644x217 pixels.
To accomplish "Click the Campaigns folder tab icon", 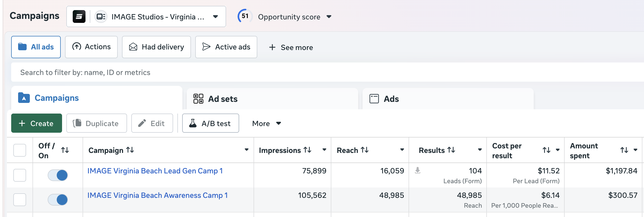I will pyautogui.click(x=24, y=98).
